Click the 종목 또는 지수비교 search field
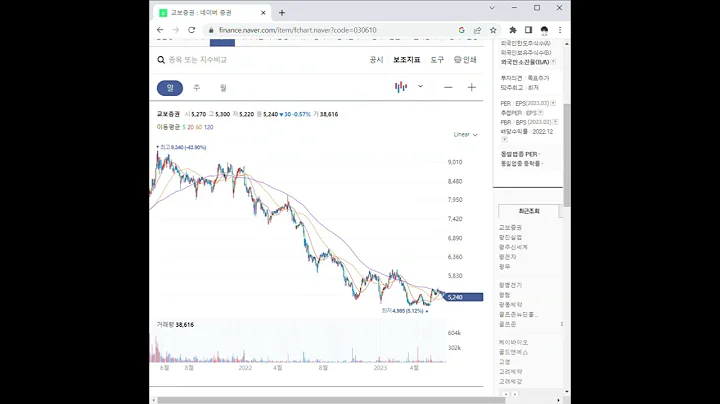The height and width of the screenshot is (404, 720). [x=197, y=60]
